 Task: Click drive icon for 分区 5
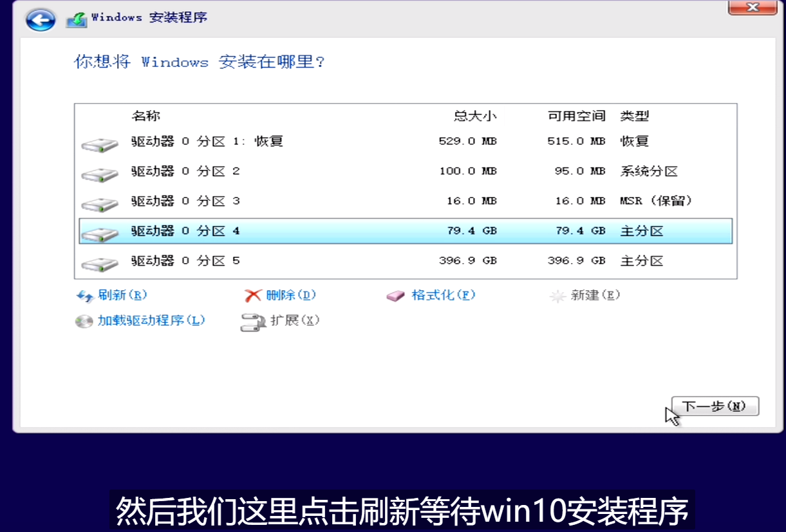coord(100,264)
